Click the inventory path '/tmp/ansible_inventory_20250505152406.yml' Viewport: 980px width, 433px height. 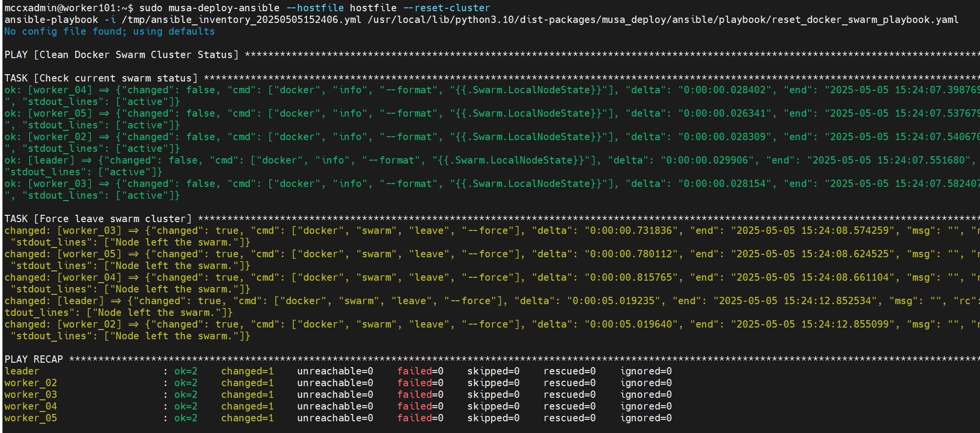pos(242,20)
